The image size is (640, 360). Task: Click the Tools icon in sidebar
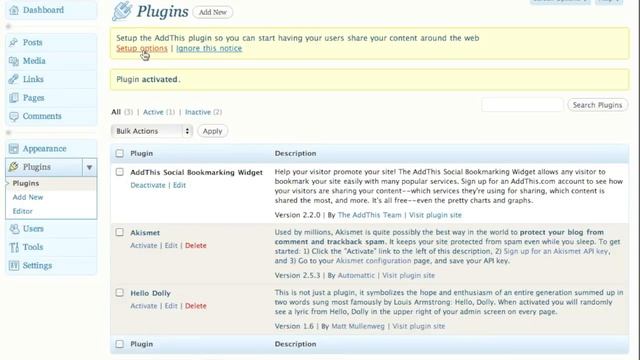pos(14,247)
